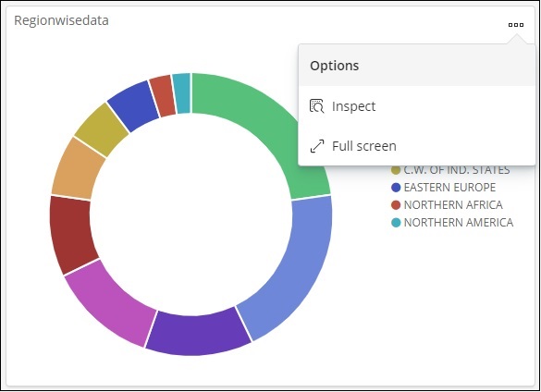Click the C.W. OF IND. STATES legend dot
Image resolution: width=541 pixels, height=392 pixels.
396,170
